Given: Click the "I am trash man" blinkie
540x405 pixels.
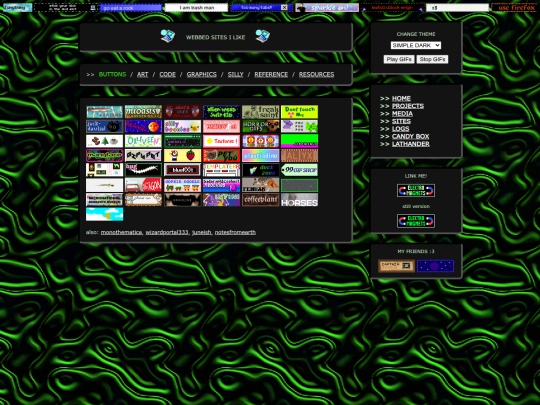Looking at the screenshot, I should [196, 7].
